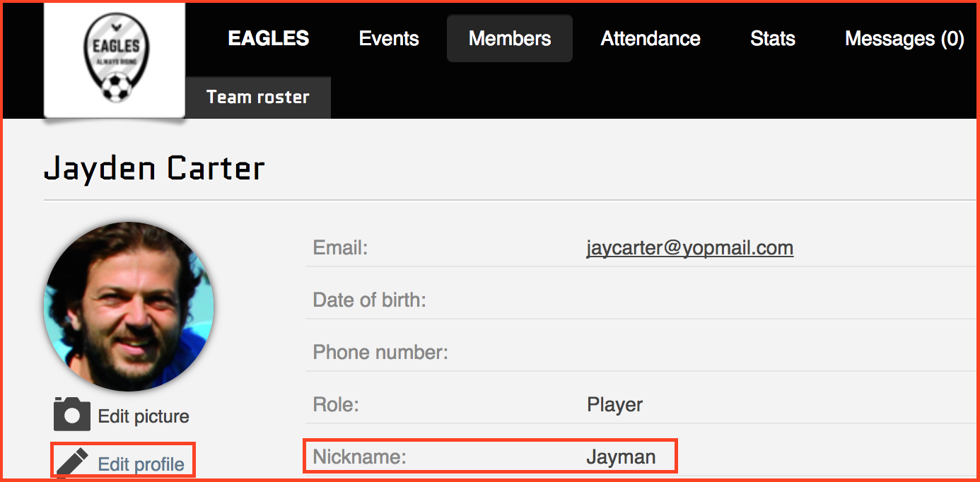Click Jayden Carter's profile photo
This screenshot has height=482, width=980.
[129, 307]
